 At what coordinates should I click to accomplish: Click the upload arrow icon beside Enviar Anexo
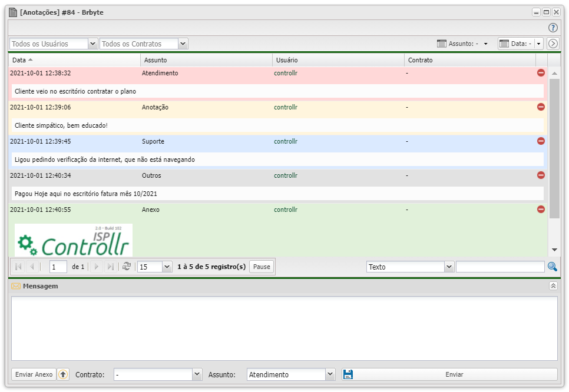63,374
